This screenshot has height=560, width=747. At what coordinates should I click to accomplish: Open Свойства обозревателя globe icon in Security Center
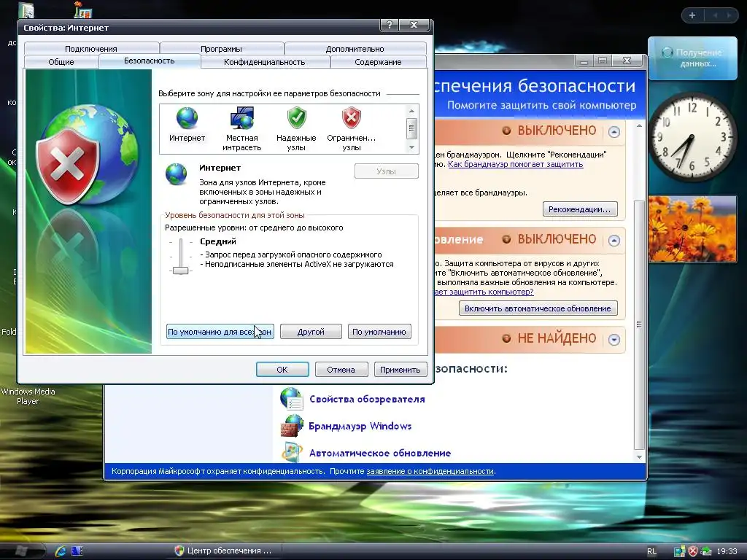pos(292,399)
